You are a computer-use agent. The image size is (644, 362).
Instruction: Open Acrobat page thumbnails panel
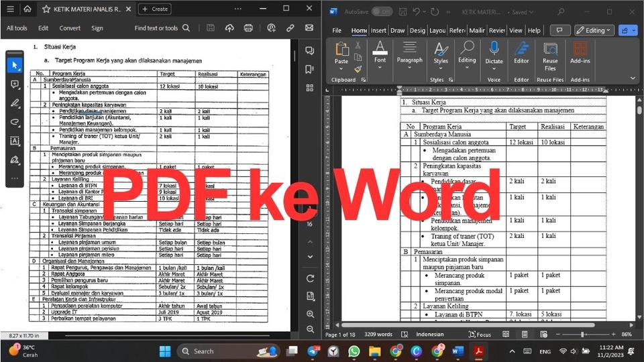pos(310,88)
